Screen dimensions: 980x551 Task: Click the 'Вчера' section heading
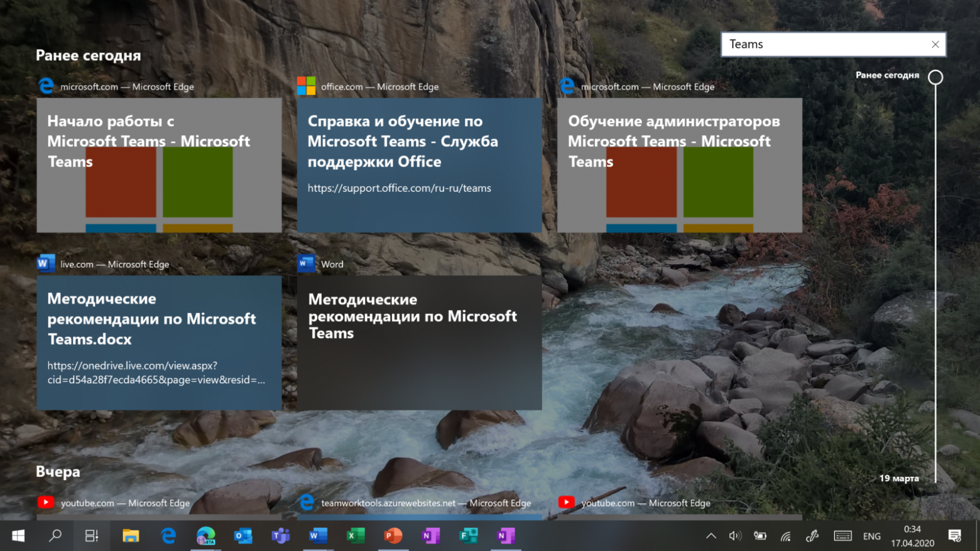[58, 472]
